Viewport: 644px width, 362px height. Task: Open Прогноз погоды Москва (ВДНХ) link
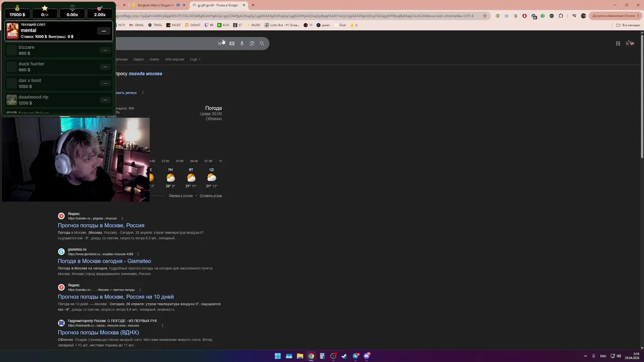98,332
